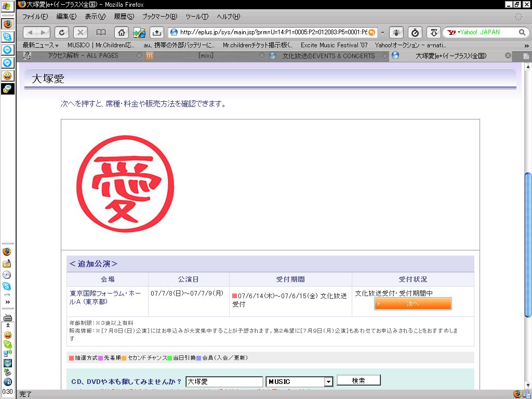Switch to アクセス解析 - ALL PAGES tab

83,56
